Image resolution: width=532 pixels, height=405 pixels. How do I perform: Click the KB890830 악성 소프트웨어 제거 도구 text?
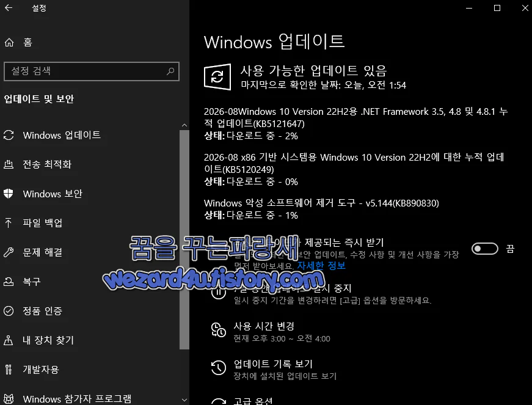point(321,203)
